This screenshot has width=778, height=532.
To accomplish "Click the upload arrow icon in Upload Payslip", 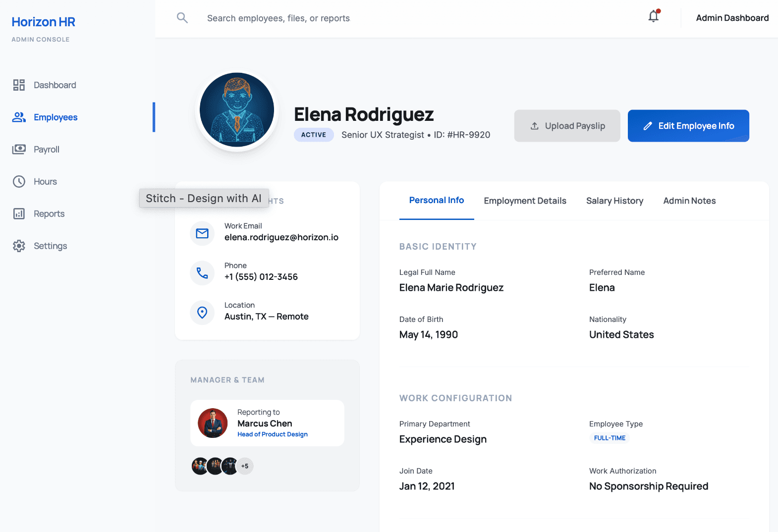I will coord(535,126).
